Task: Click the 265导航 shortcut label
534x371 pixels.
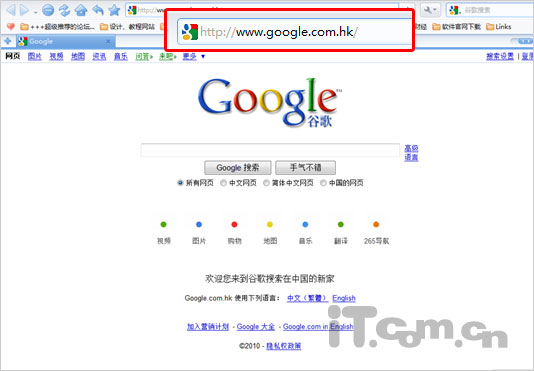Action: (x=376, y=241)
